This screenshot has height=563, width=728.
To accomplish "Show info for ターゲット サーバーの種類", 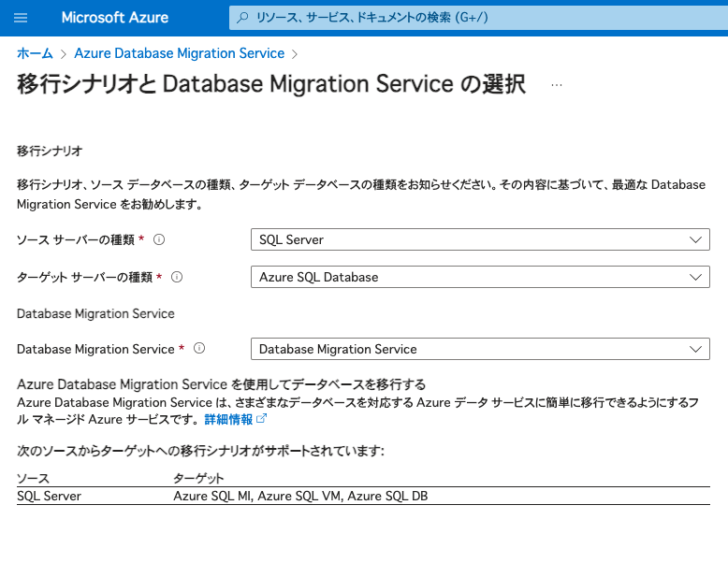I will pyautogui.click(x=177, y=277).
